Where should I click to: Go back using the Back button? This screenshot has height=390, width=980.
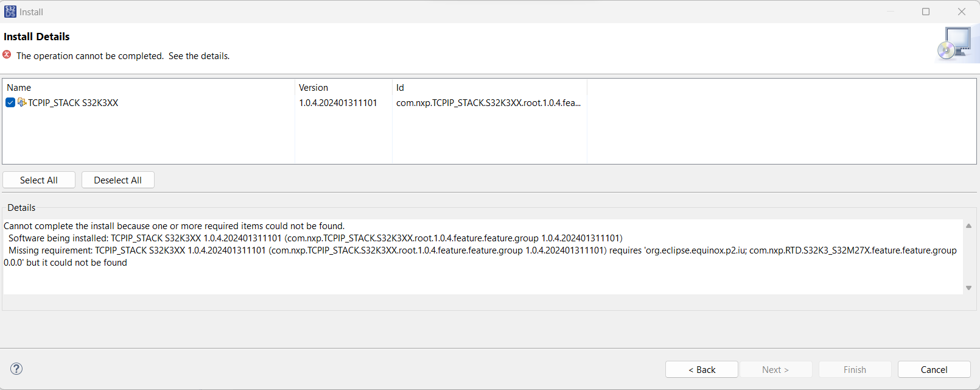click(701, 369)
